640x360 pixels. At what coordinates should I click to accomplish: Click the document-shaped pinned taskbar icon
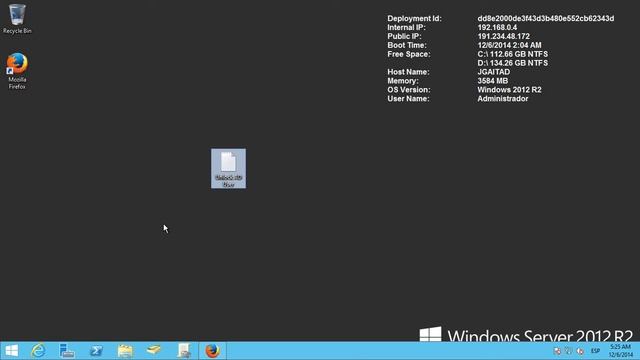coord(184,351)
